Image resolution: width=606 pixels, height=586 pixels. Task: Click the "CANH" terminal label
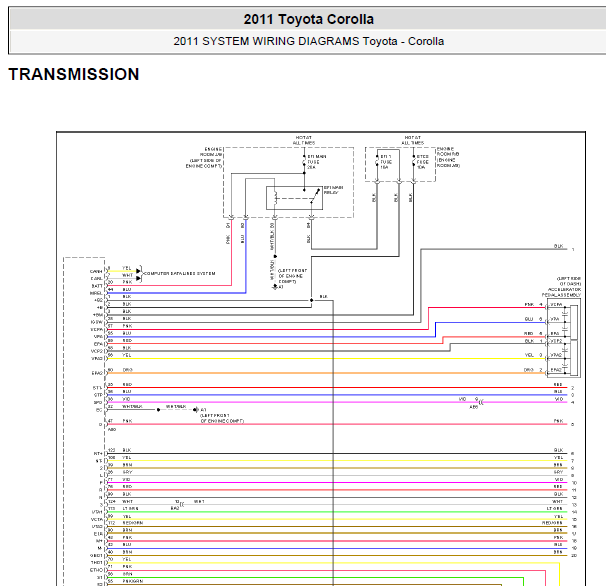pyautogui.click(x=96, y=271)
